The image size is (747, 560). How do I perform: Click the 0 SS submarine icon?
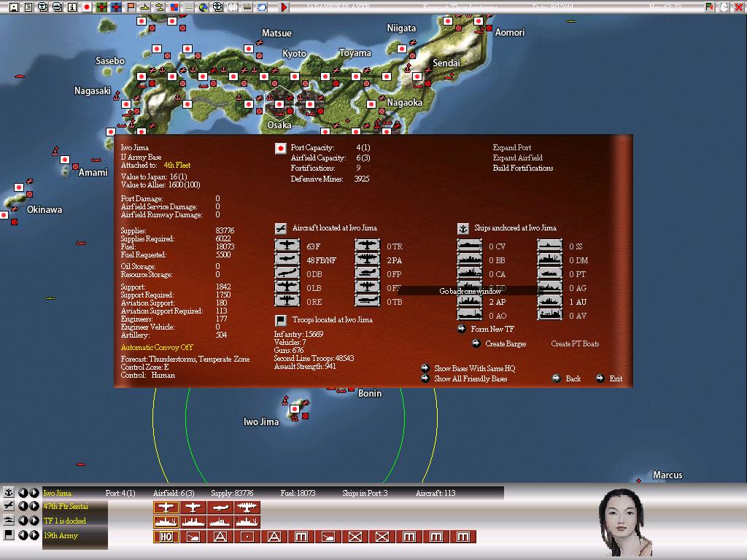point(550,246)
